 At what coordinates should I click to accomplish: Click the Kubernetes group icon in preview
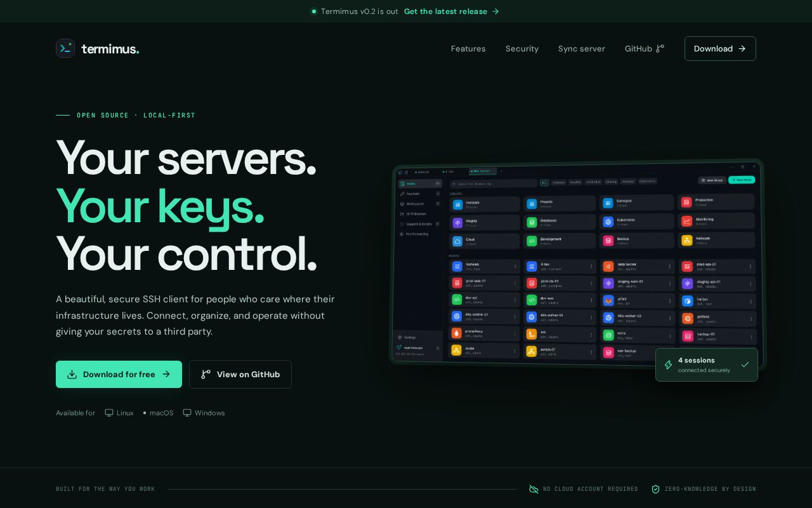[x=608, y=222]
